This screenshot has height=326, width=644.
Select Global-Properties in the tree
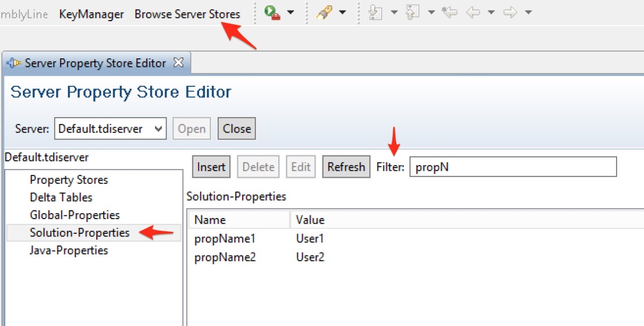(75, 215)
